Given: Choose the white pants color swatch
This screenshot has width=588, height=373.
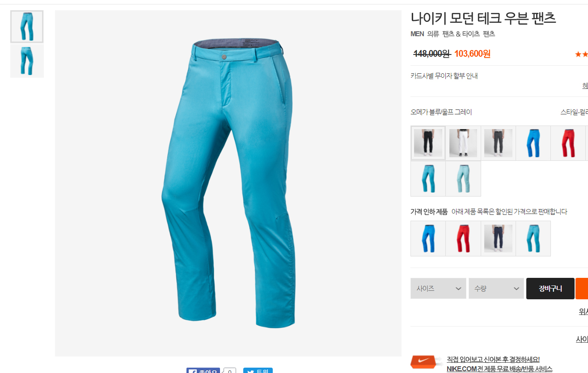Looking at the screenshot, I should [x=463, y=143].
